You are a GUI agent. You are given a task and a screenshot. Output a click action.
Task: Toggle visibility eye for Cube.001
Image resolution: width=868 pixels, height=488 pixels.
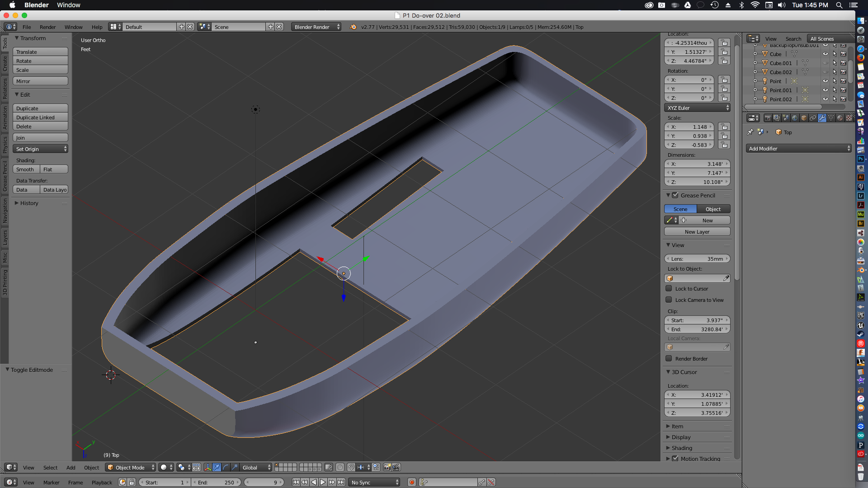click(826, 63)
